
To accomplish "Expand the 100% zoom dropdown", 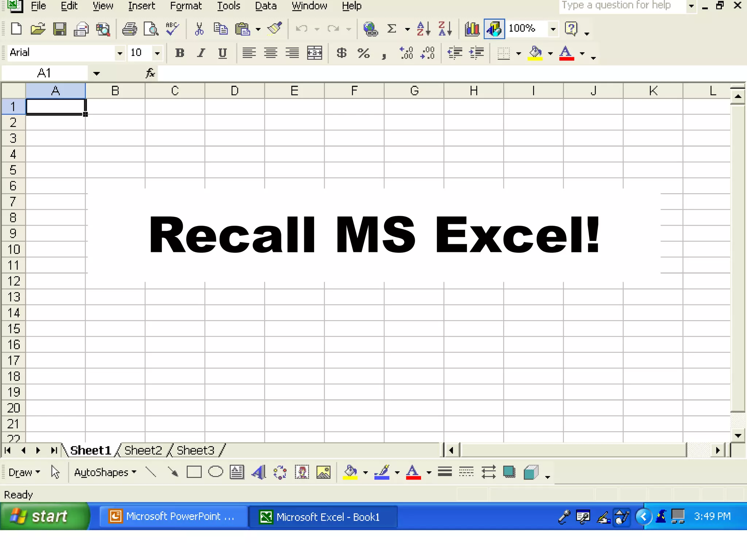I will pyautogui.click(x=553, y=29).
